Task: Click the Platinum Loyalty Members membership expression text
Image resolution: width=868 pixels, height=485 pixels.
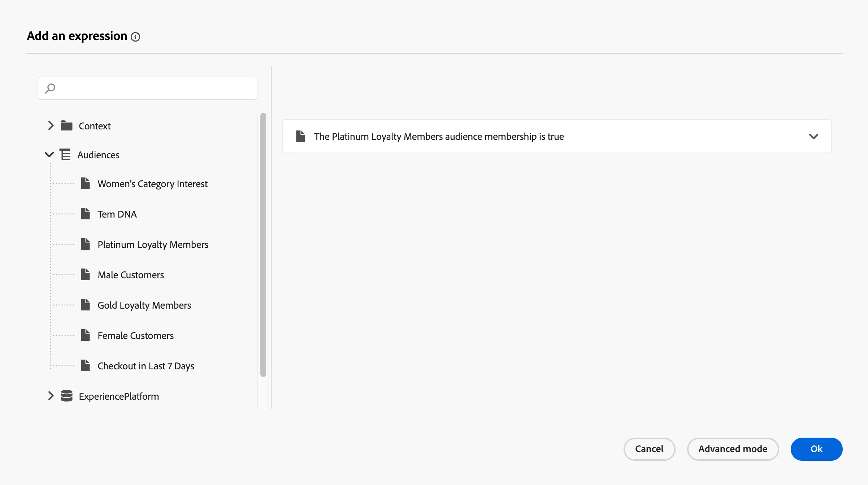Action: [439, 137]
